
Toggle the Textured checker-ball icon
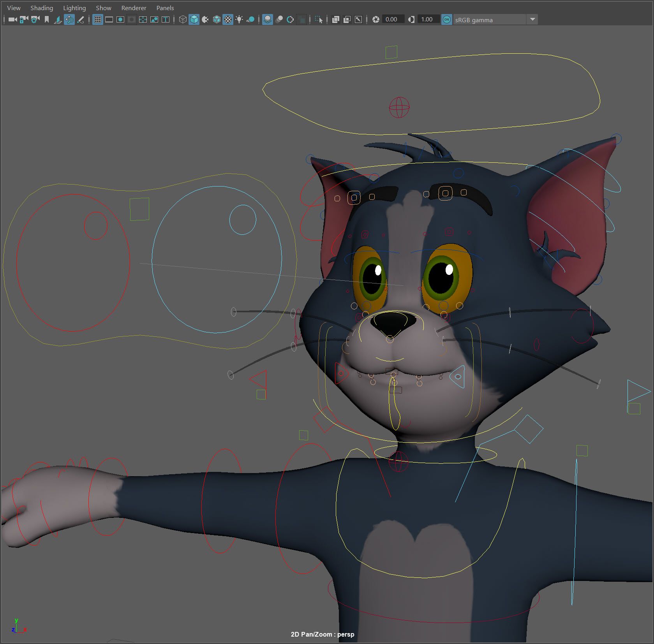(x=228, y=19)
